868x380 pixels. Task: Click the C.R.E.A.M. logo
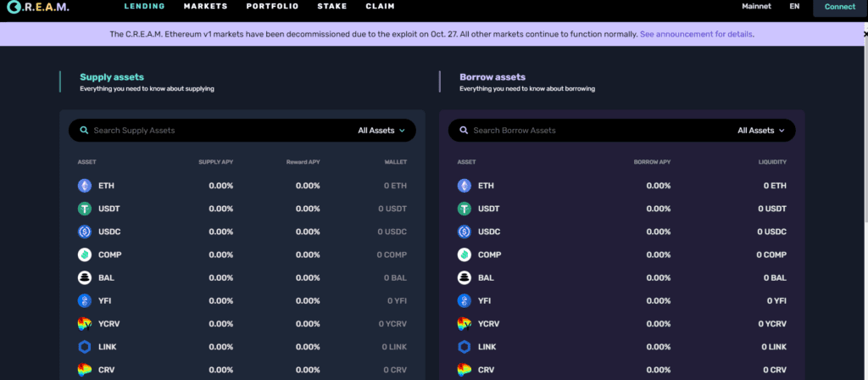[x=38, y=7]
